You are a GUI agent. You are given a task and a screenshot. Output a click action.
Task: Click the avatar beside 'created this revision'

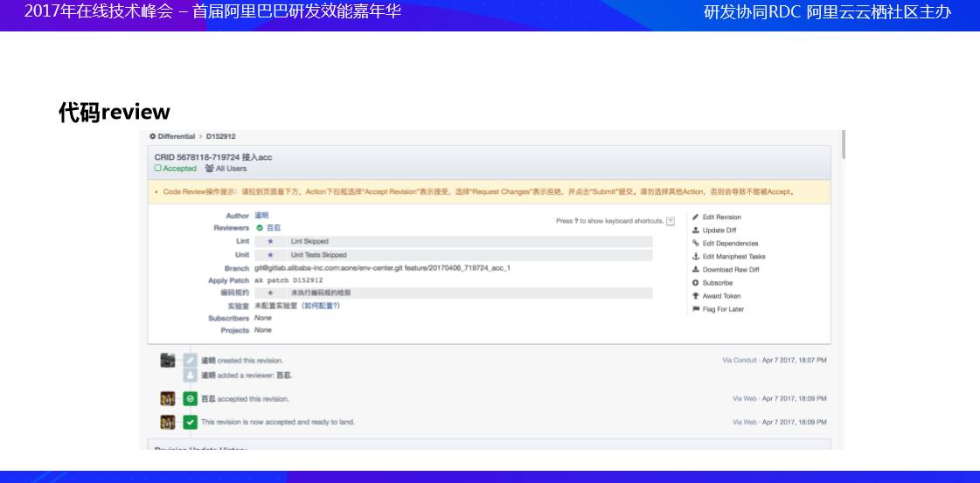click(168, 360)
